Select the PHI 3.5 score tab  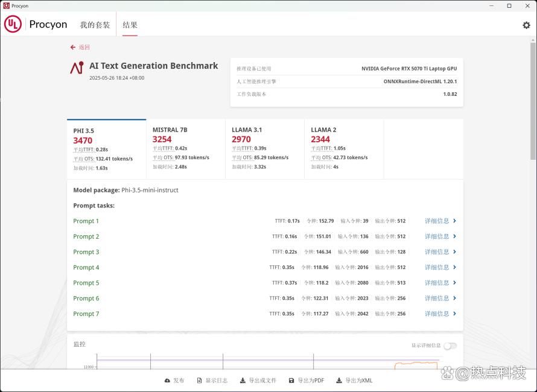[107, 149]
